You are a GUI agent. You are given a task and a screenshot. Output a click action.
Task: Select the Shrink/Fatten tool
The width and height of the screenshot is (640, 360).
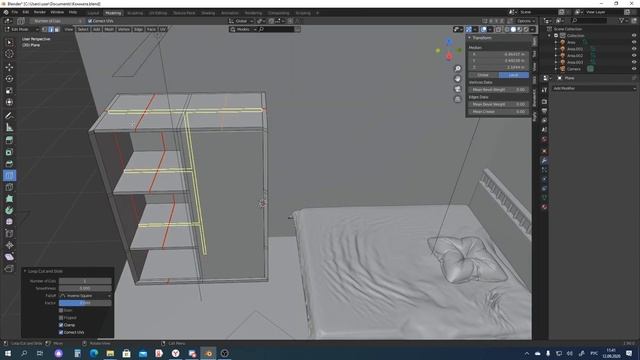[9, 245]
